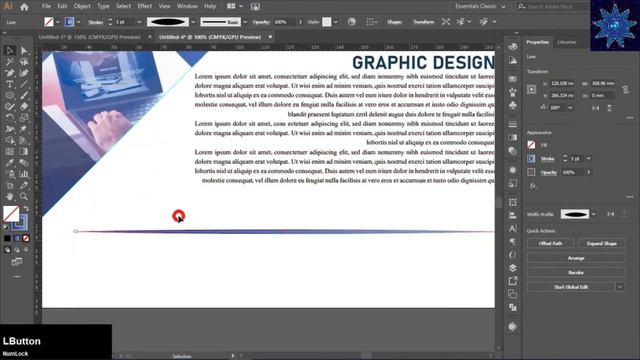This screenshot has height=360, width=640.
Task: Set paint mode to None in toolbar
Action: pyautogui.click(x=26, y=238)
